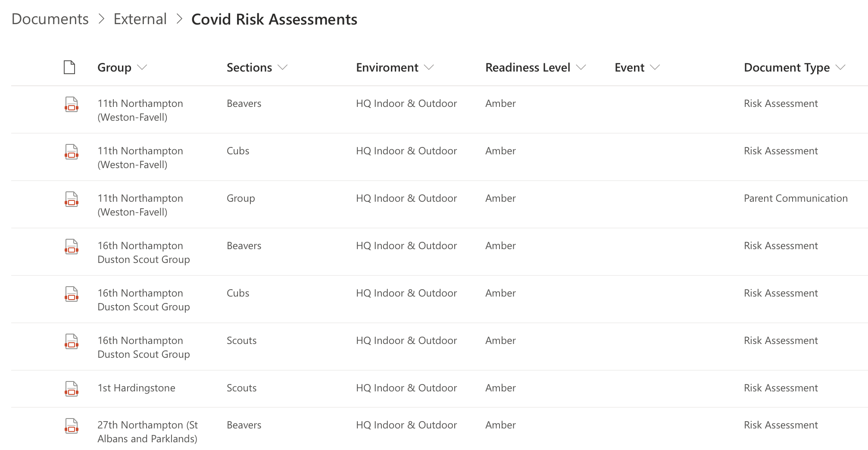This screenshot has width=868, height=450.
Task: Navigate to Documents in the breadcrumb
Action: click(50, 19)
